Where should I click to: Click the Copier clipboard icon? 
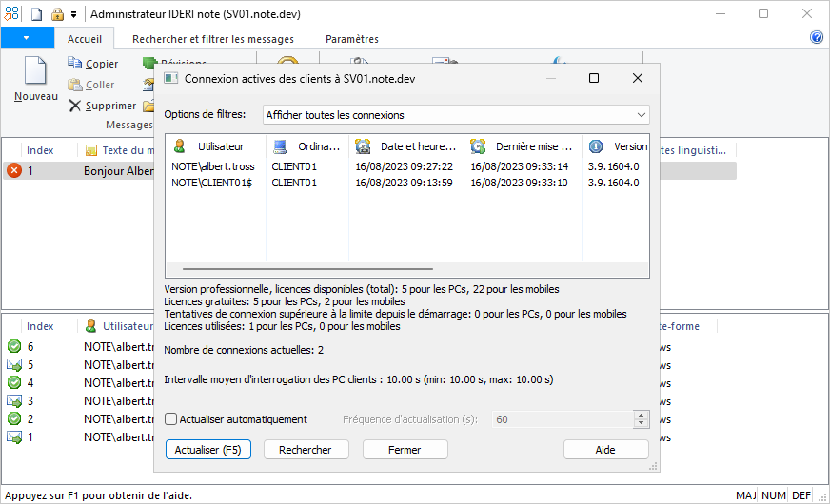(x=74, y=63)
